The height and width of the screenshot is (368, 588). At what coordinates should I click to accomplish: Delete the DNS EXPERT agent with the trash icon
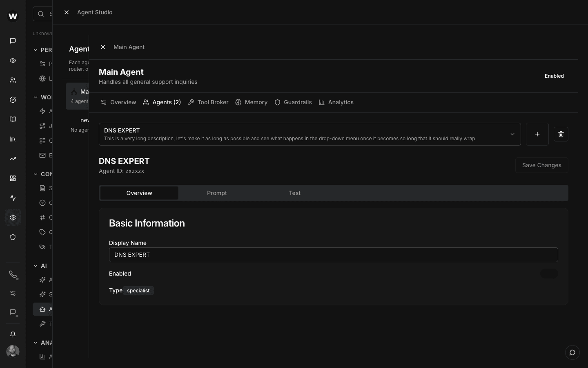coord(561,134)
